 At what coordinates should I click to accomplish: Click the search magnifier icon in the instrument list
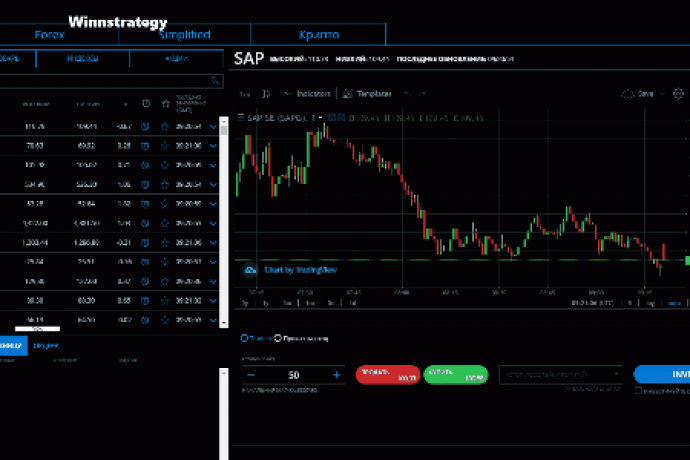pos(215,81)
